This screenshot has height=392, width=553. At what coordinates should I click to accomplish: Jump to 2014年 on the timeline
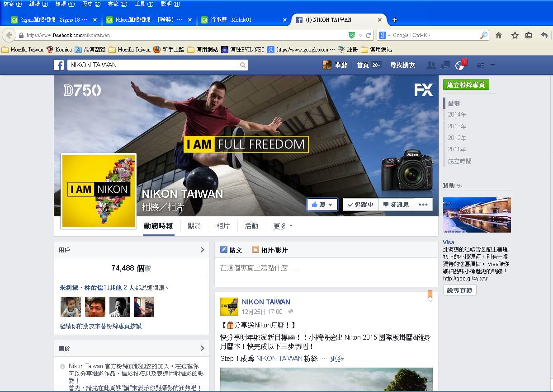pos(457,115)
